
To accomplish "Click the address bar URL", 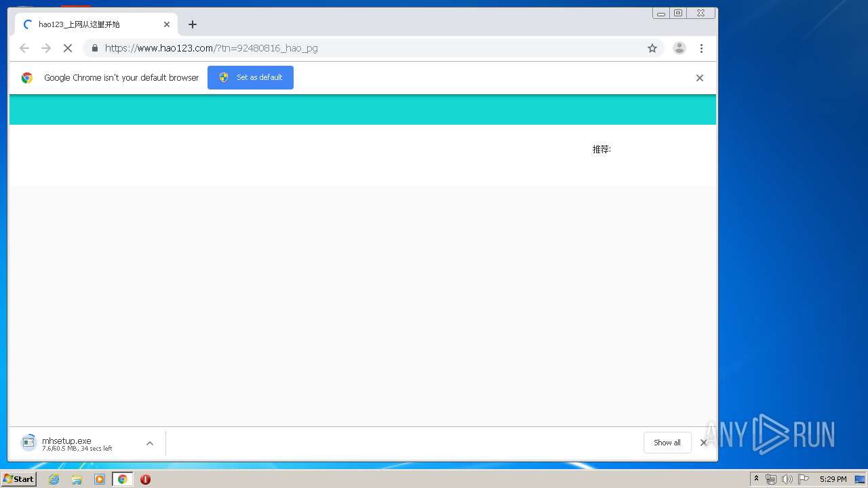I will pos(212,48).
